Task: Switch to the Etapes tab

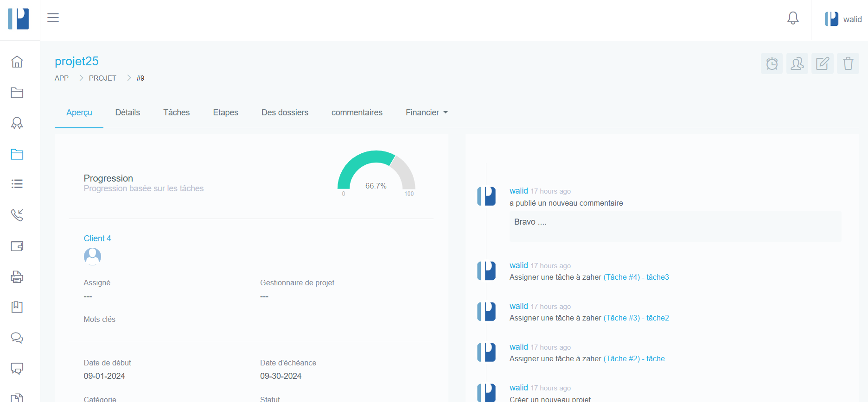Action: pos(225,113)
